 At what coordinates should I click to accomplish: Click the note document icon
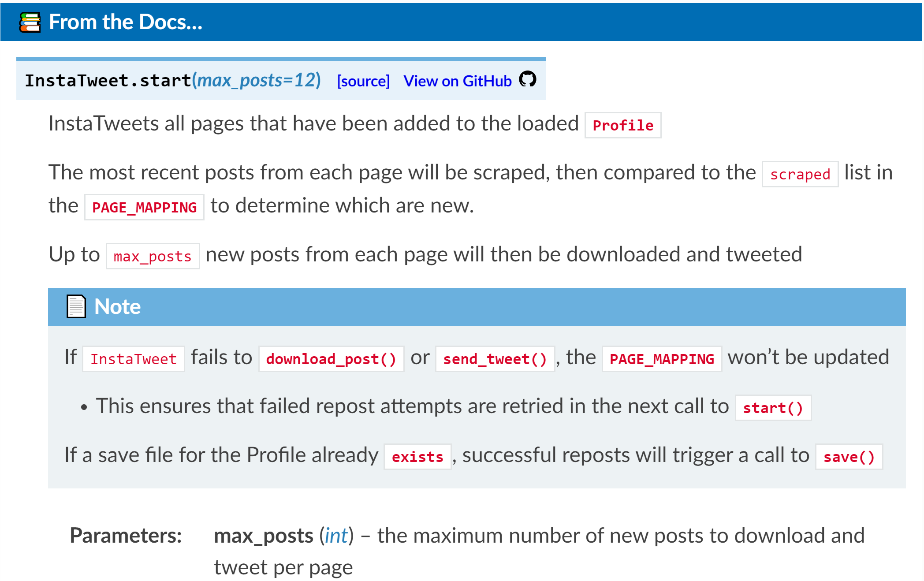point(75,306)
